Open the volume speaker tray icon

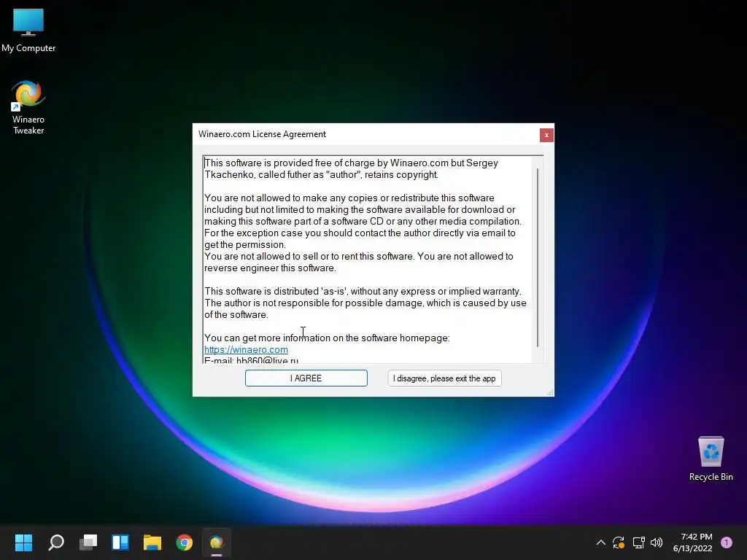(657, 542)
